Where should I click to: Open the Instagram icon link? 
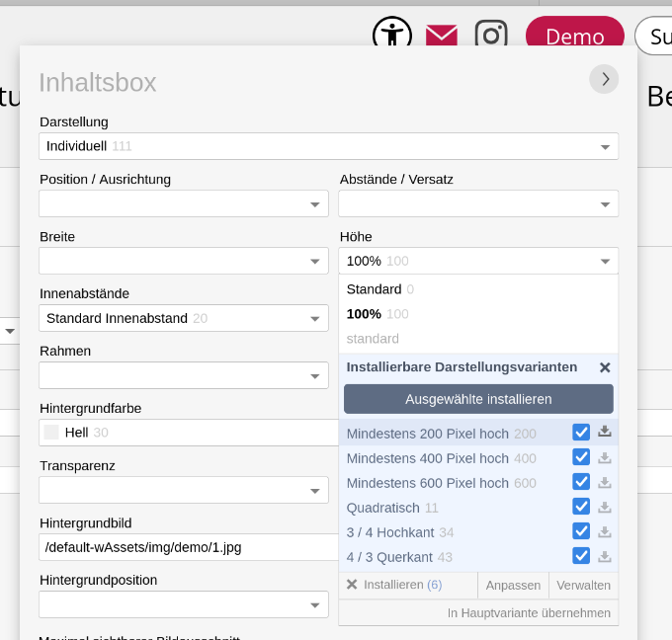[x=491, y=36]
